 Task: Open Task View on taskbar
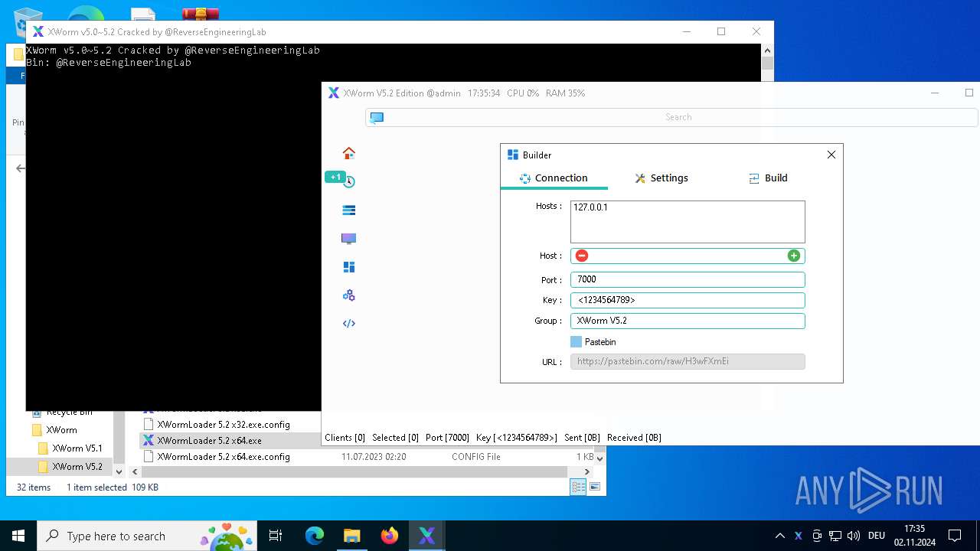(276, 536)
